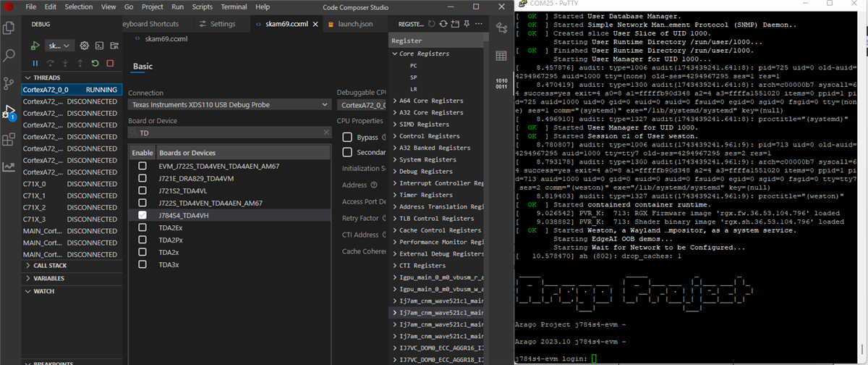
Task: Expand the WATCH section
Action: coord(71,291)
